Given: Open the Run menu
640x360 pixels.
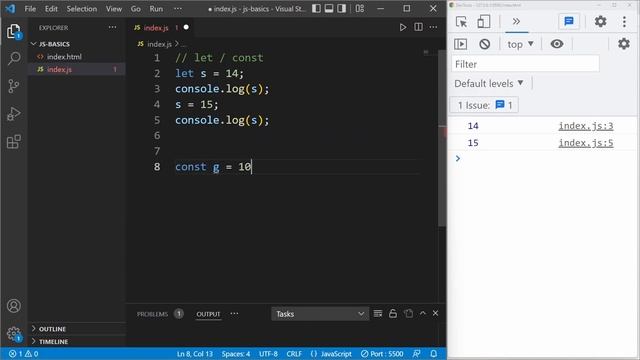Looking at the screenshot, I should pyautogui.click(x=156, y=9).
